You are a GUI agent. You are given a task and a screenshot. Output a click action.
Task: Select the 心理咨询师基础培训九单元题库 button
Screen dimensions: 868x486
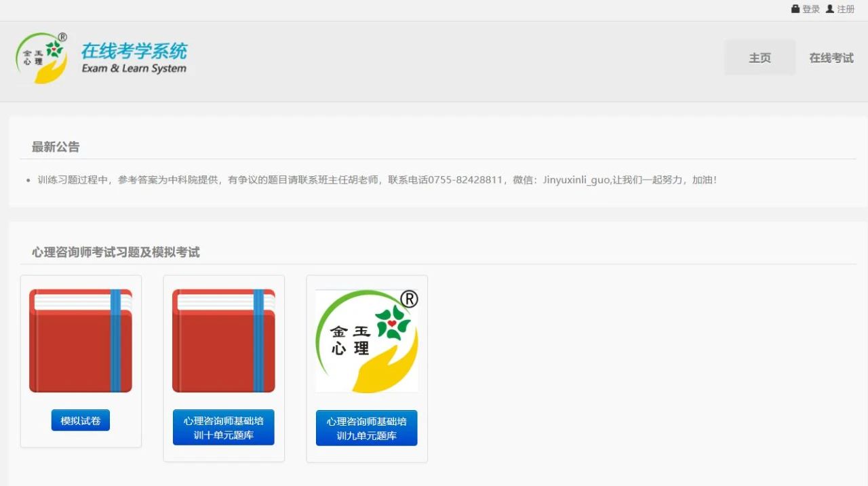(x=367, y=428)
